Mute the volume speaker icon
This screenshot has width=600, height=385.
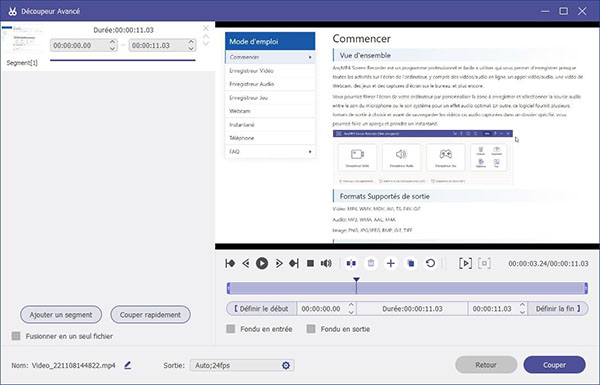pyautogui.click(x=326, y=263)
